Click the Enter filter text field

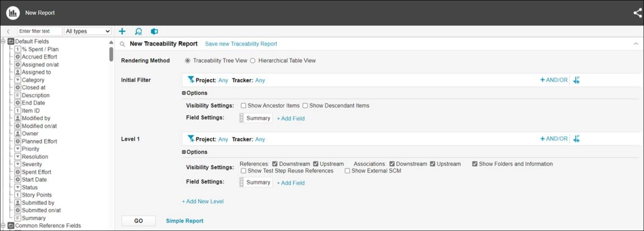[x=40, y=31]
